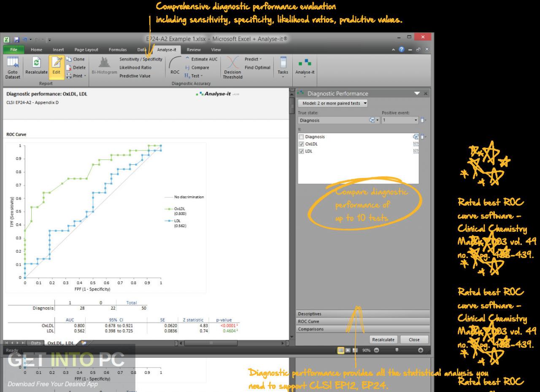Image resolution: width=540 pixels, height=392 pixels.
Task: Open the Test hypothesis dropdown
Action: pos(193,76)
